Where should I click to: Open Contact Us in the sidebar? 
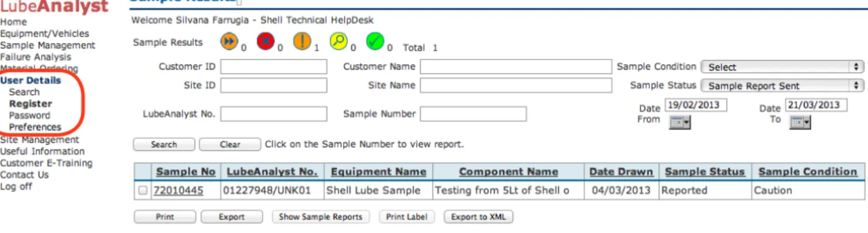click(x=25, y=175)
